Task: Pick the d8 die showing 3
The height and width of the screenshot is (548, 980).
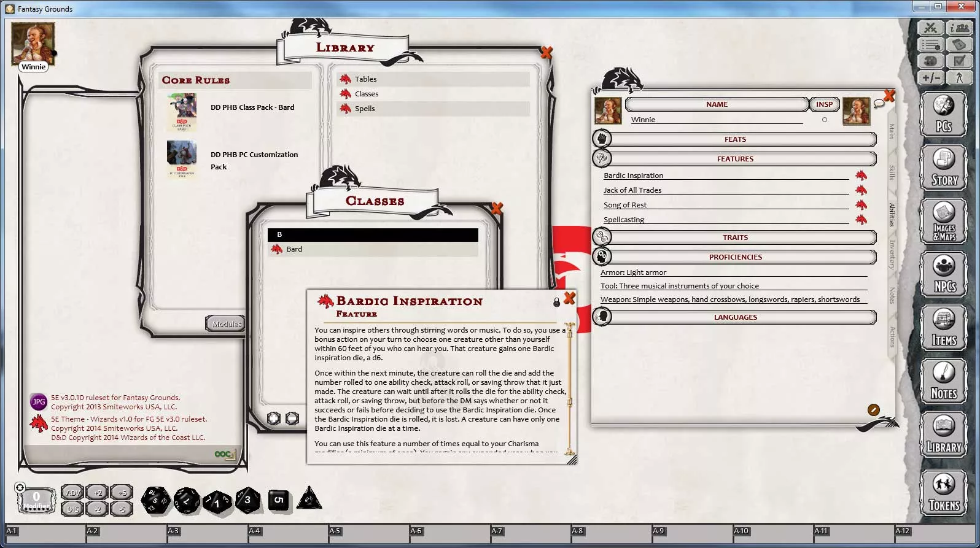Action: [247, 500]
